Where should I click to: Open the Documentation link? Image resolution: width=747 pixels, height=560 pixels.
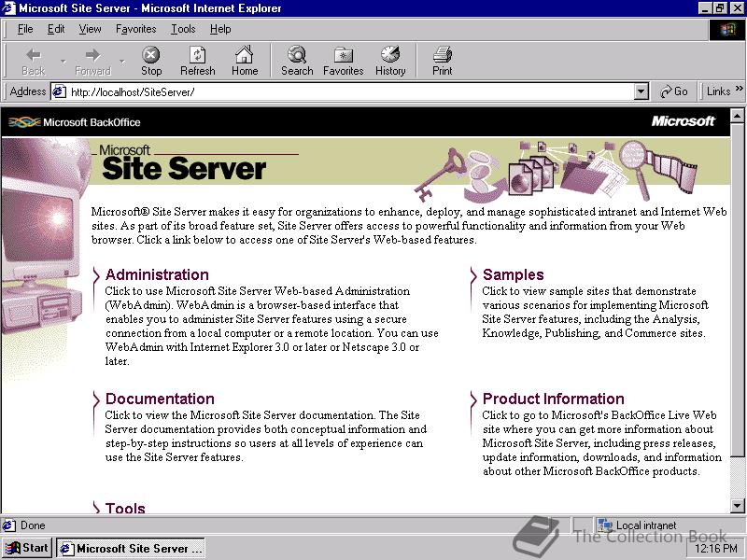point(160,399)
